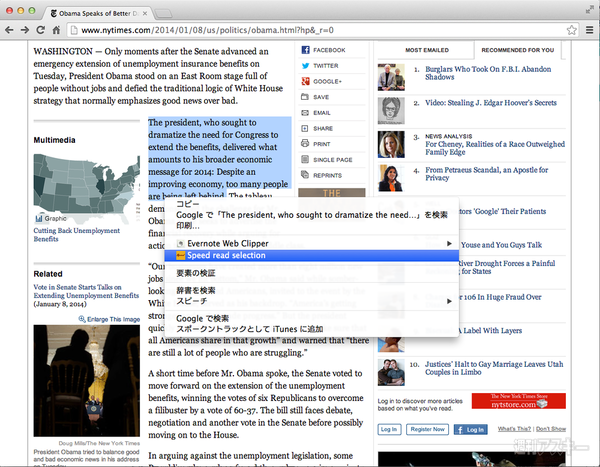Click the browser forward arrow
The height and width of the screenshot is (467, 600).
pos(25,30)
